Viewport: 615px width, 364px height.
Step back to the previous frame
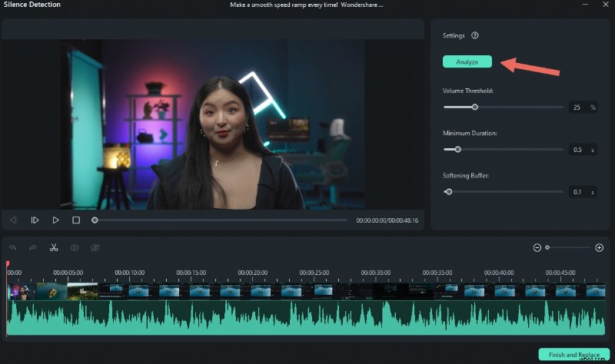14,220
